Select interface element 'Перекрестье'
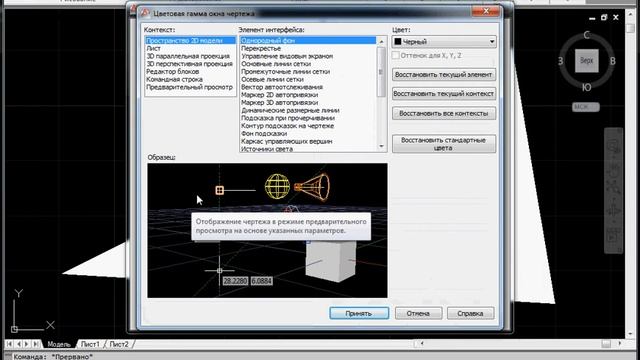The height and width of the screenshot is (360, 640). pyautogui.click(x=261, y=48)
